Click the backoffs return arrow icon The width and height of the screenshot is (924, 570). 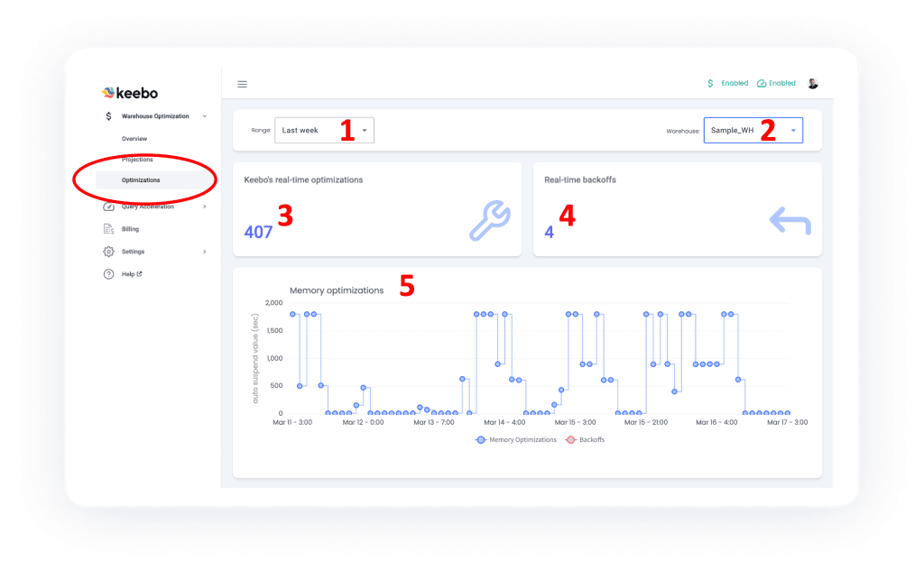[x=790, y=221]
